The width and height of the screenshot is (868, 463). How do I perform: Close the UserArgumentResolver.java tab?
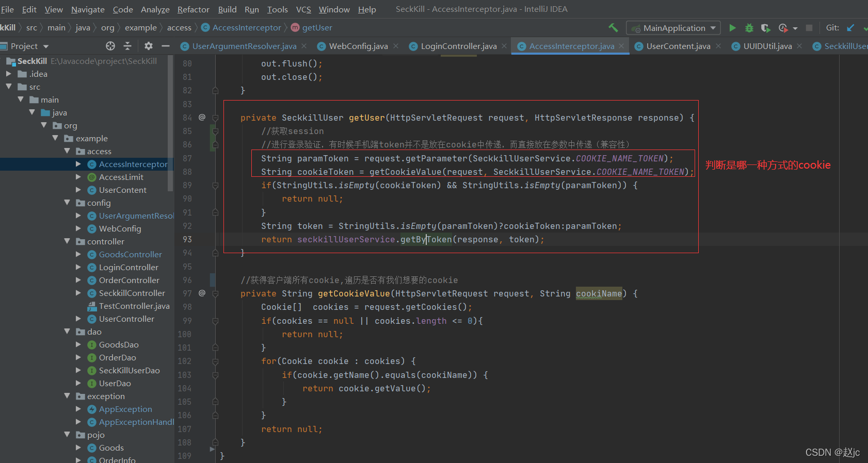[x=304, y=46]
